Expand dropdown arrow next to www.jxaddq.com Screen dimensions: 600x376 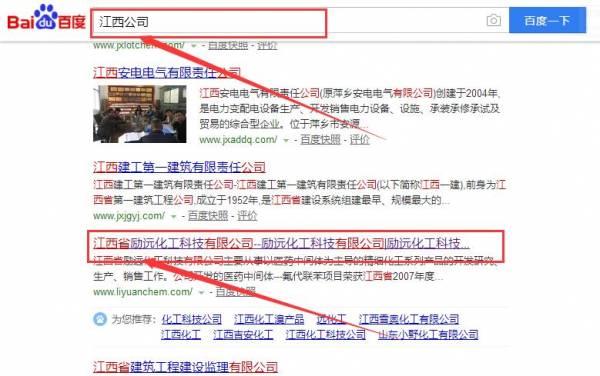(285, 140)
